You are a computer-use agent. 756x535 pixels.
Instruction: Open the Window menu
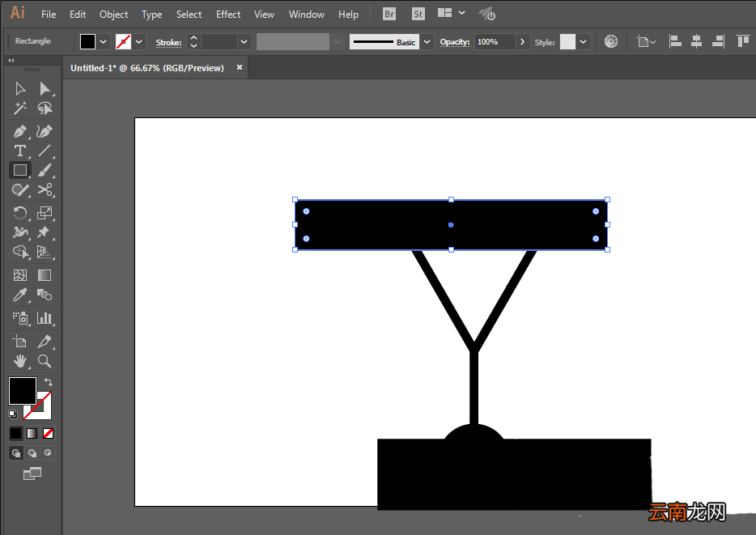click(307, 15)
